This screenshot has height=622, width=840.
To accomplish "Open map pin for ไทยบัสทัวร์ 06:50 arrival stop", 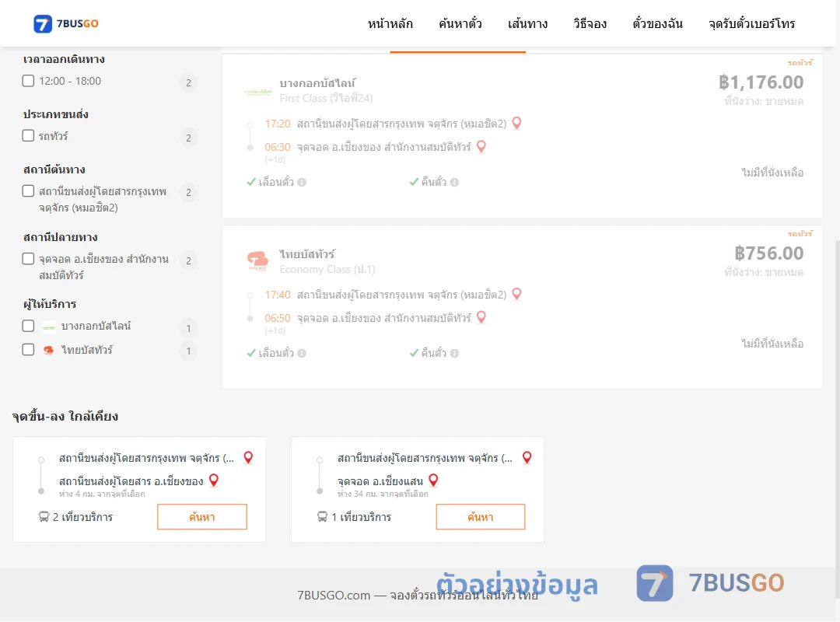I will (x=481, y=317).
